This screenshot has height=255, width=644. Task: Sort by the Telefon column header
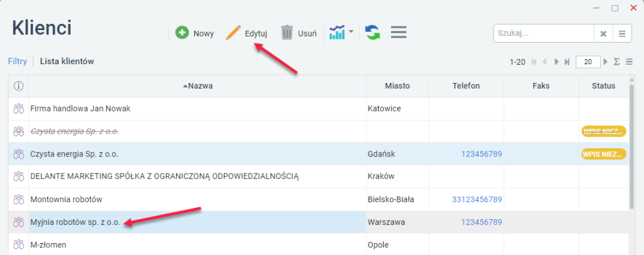[x=466, y=86]
